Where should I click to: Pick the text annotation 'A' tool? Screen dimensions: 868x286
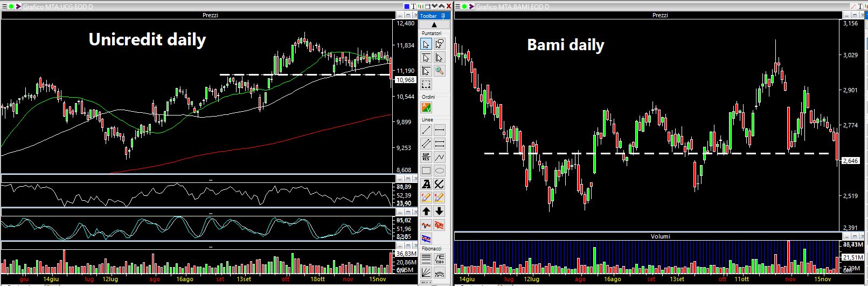pos(426,185)
